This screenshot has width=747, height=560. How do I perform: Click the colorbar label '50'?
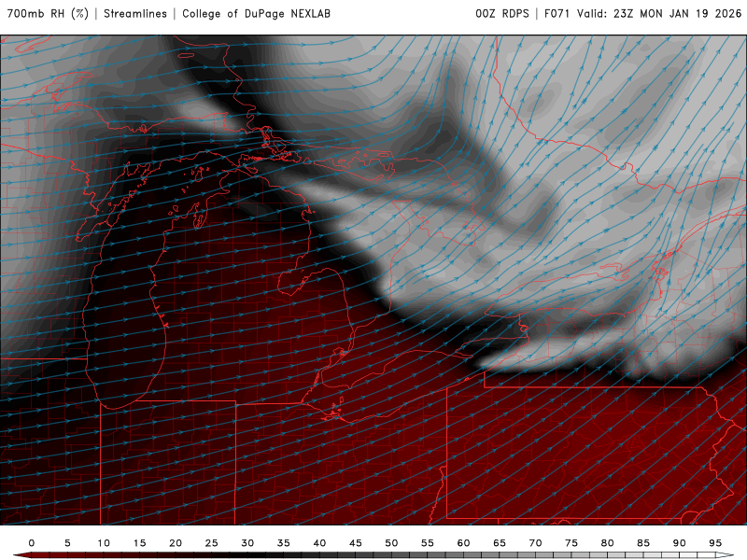pos(391,543)
